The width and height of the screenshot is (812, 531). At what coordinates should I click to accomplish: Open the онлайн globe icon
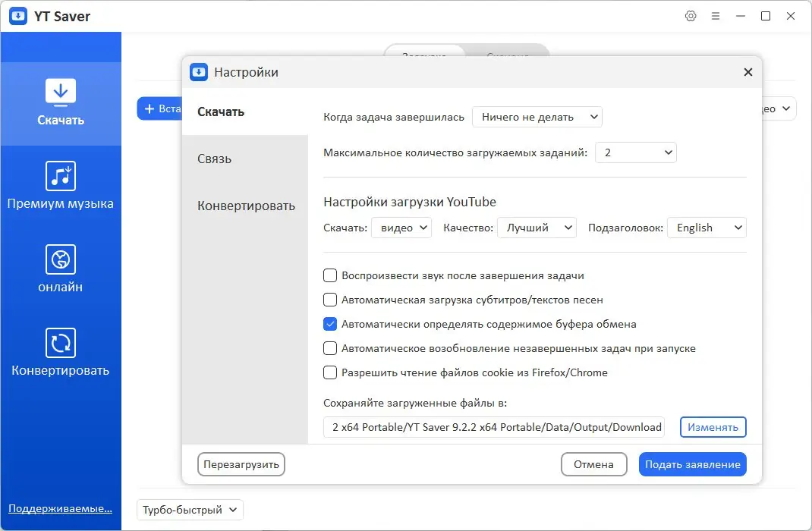[x=61, y=259]
